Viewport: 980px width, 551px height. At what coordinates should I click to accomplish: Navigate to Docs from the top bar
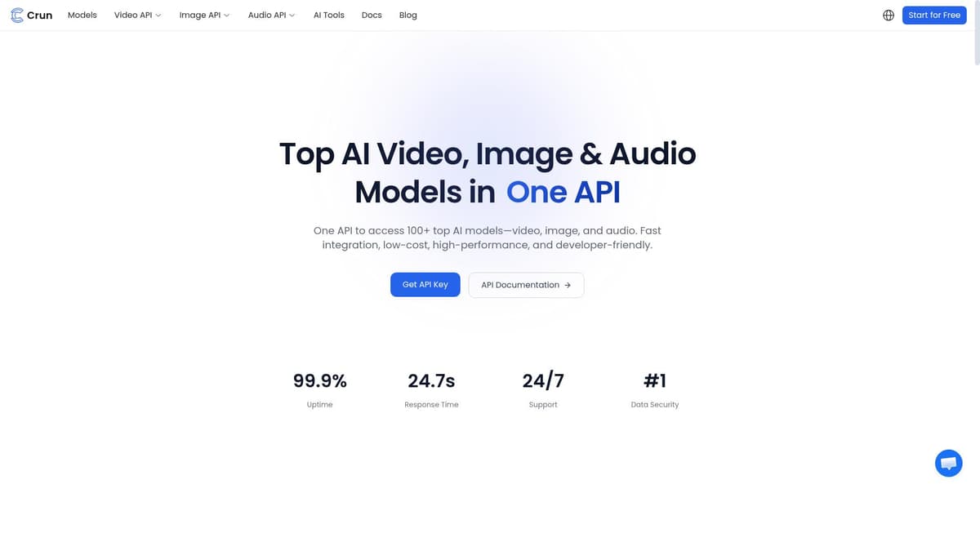pos(372,15)
